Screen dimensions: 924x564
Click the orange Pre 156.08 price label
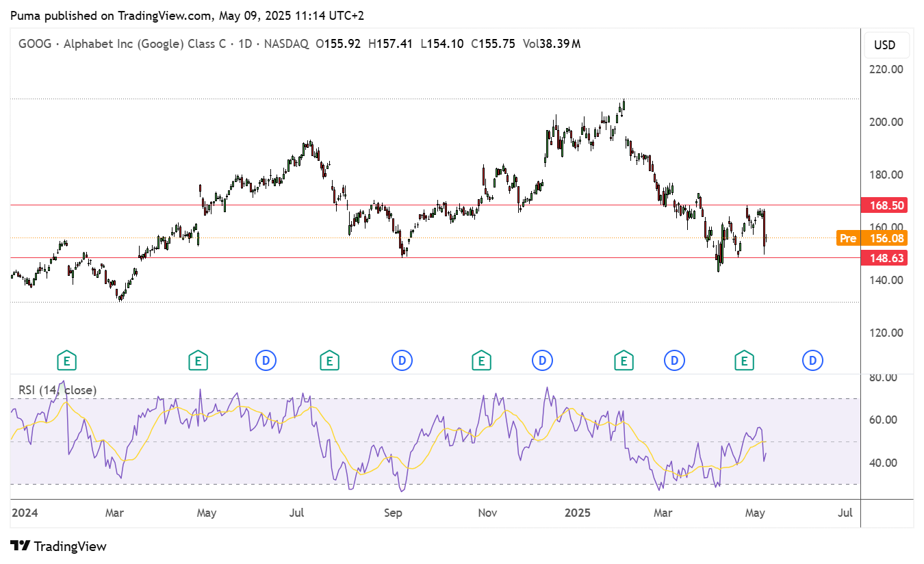pos(872,238)
